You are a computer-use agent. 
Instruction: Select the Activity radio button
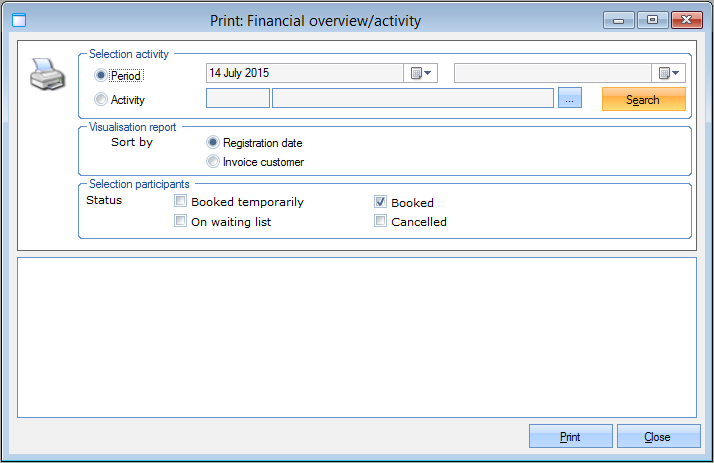[101, 99]
